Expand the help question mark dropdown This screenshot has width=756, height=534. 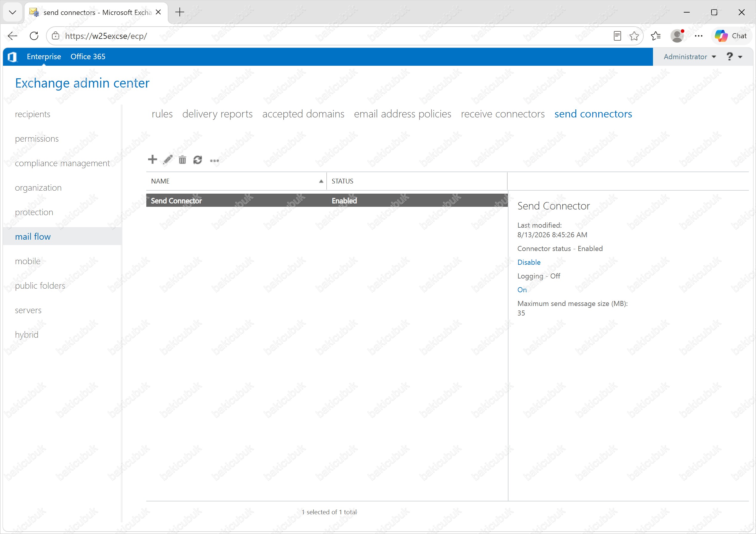coord(734,57)
